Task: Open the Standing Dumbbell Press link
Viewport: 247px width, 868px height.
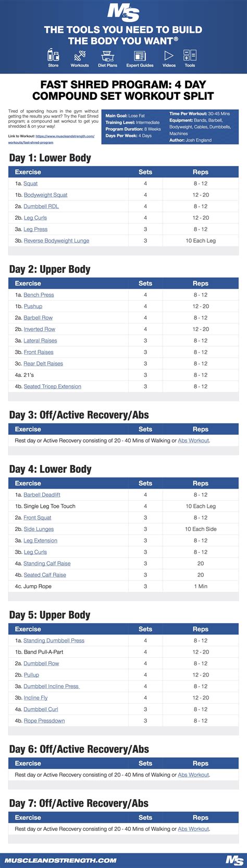Action: (x=54, y=641)
